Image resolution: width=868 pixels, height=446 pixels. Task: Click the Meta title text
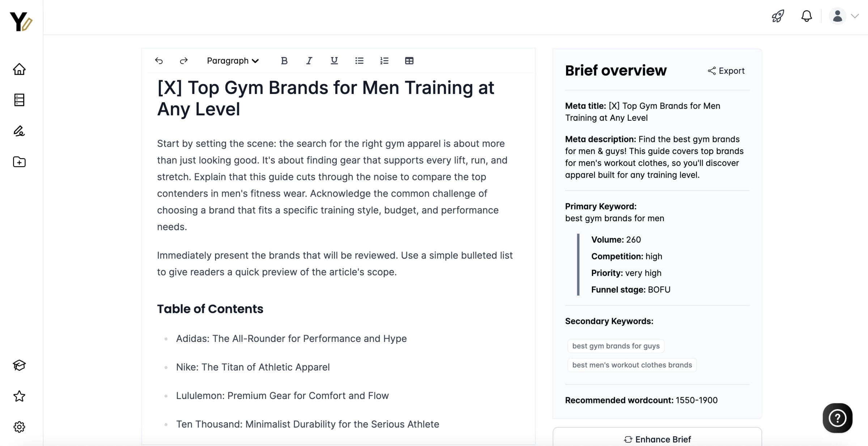pyautogui.click(x=643, y=112)
